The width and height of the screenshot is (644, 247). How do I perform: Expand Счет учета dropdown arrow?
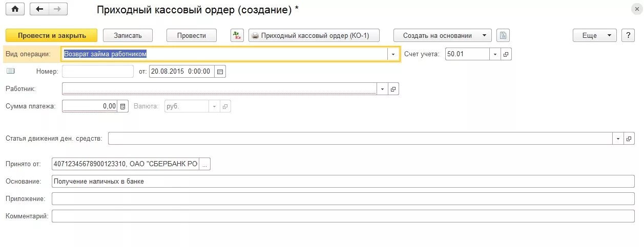tap(495, 54)
